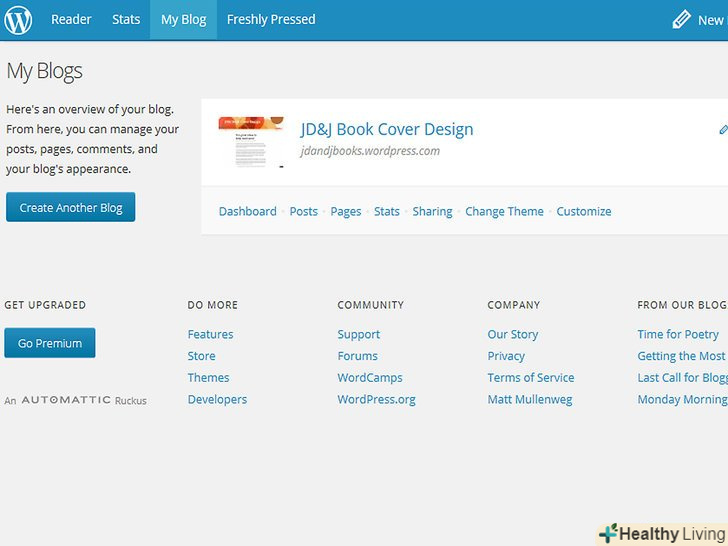Open the Terms of Service link

pos(531,377)
